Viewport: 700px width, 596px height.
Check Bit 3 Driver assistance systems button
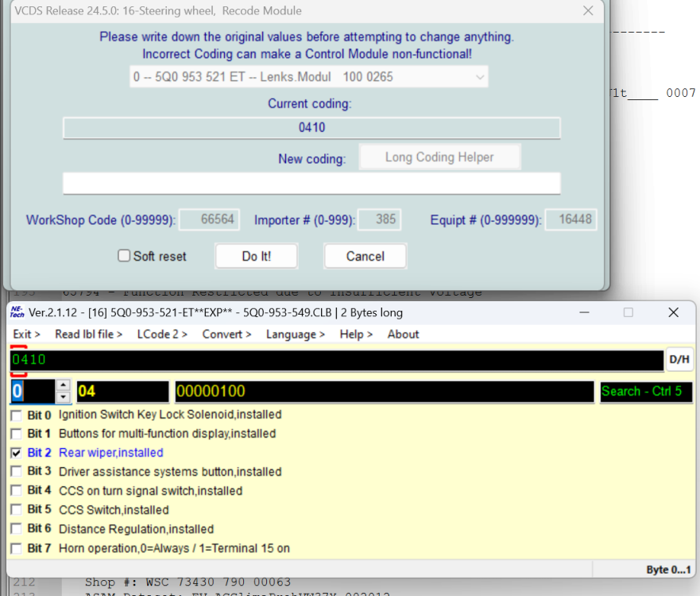coord(16,472)
